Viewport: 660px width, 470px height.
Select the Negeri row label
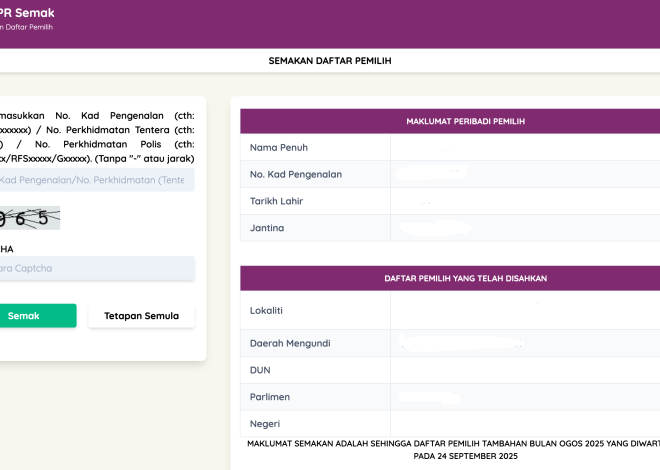tap(265, 424)
